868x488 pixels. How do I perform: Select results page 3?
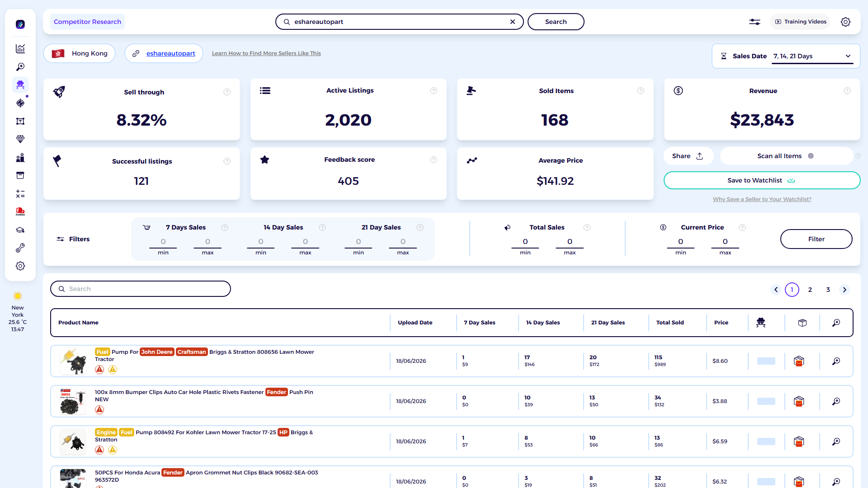(x=828, y=290)
